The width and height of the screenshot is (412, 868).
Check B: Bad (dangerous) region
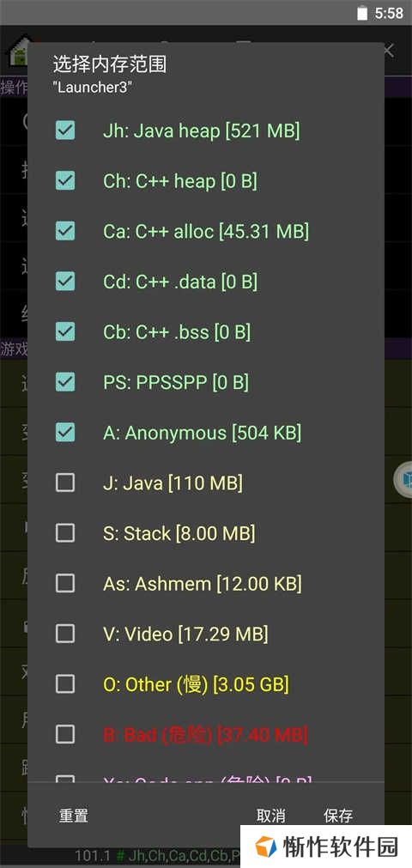65,735
